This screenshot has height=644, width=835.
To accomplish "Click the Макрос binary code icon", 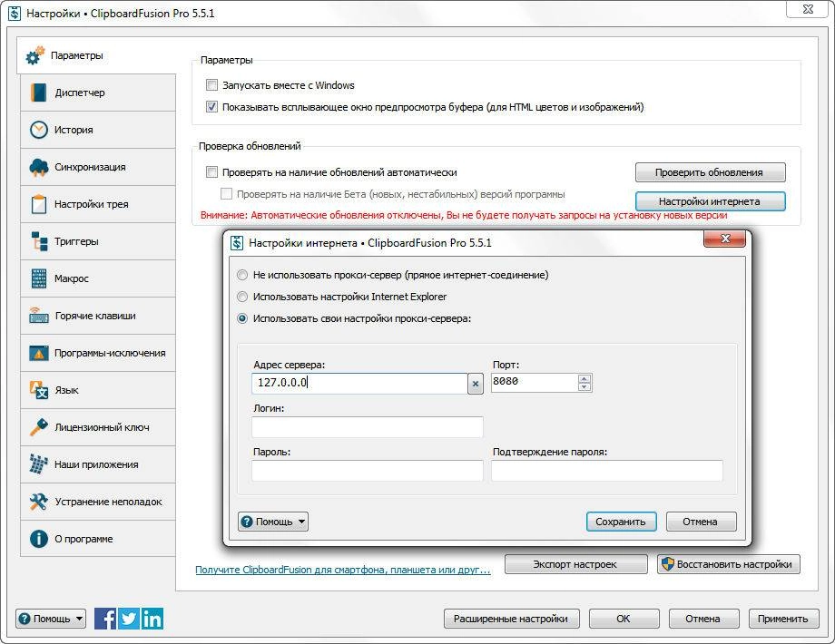I will pos(38,278).
